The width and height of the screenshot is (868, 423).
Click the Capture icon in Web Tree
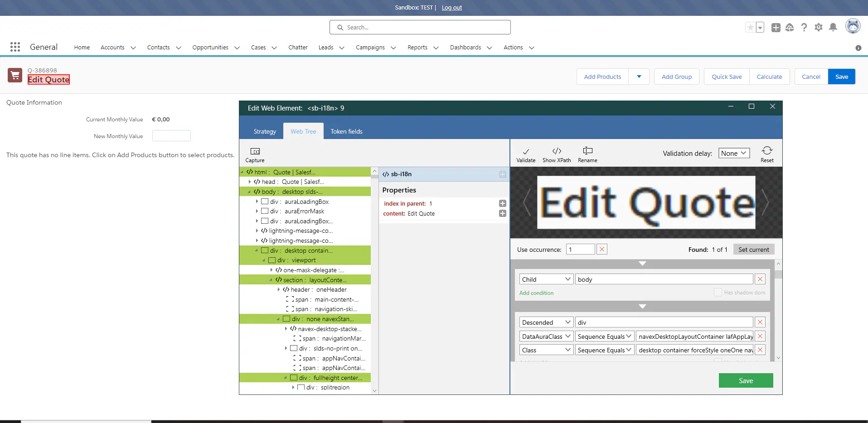point(255,152)
